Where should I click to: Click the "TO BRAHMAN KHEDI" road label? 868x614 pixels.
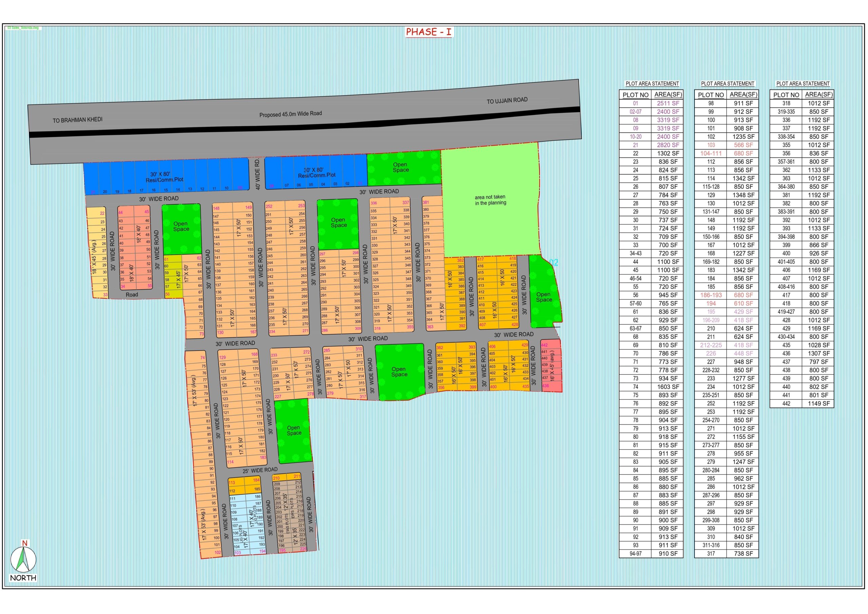tap(78, 120)
